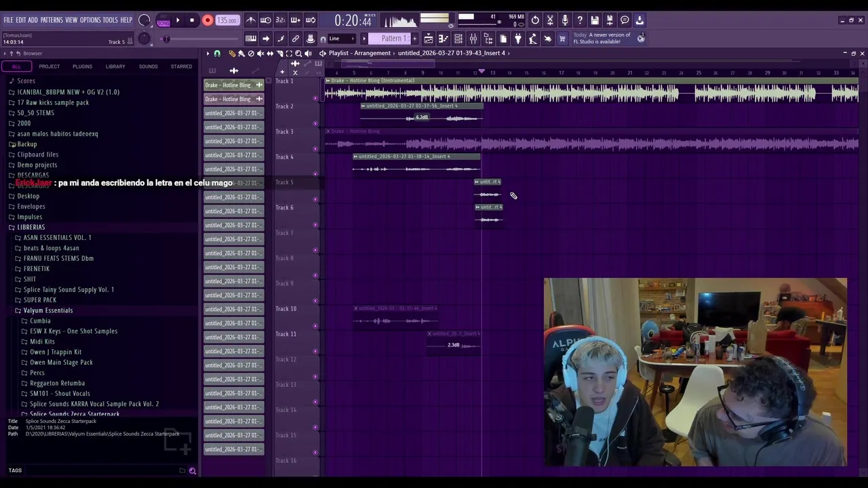Select the Scores item in browser

pos(26,81)
